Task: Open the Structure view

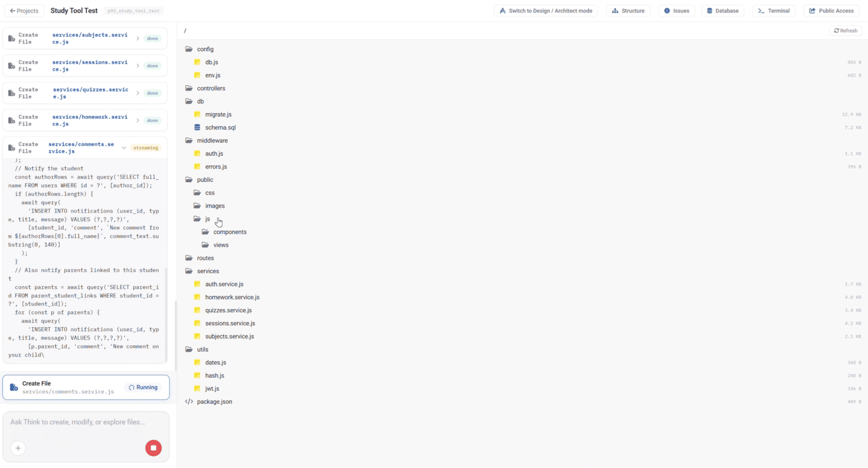Action: coord(628,11)
